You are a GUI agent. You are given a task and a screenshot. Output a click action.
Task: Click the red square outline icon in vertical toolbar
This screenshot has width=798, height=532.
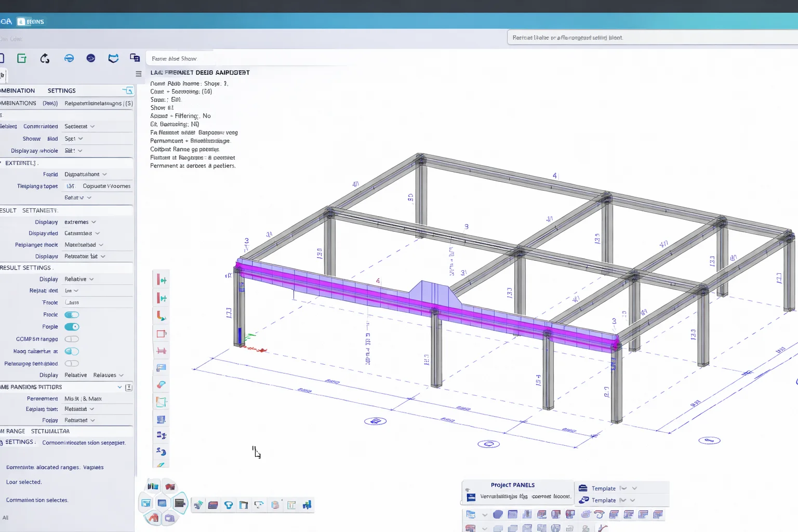tap(162, 334)
